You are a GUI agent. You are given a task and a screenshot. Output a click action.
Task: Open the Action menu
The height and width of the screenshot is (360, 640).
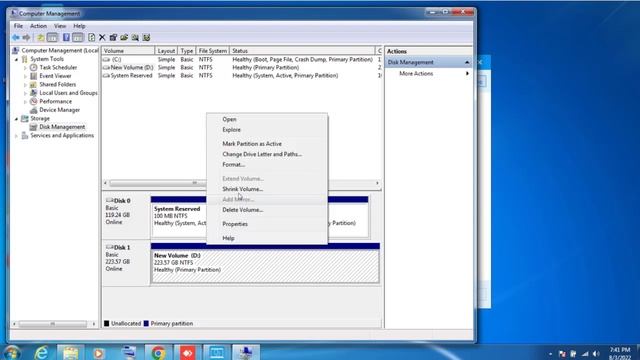tap(38, 26)
